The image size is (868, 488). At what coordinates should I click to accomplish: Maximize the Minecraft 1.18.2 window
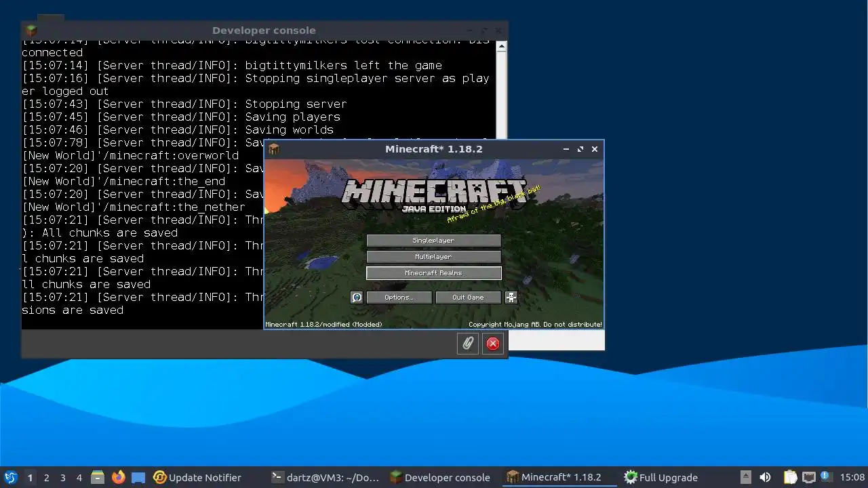(580, 149)
